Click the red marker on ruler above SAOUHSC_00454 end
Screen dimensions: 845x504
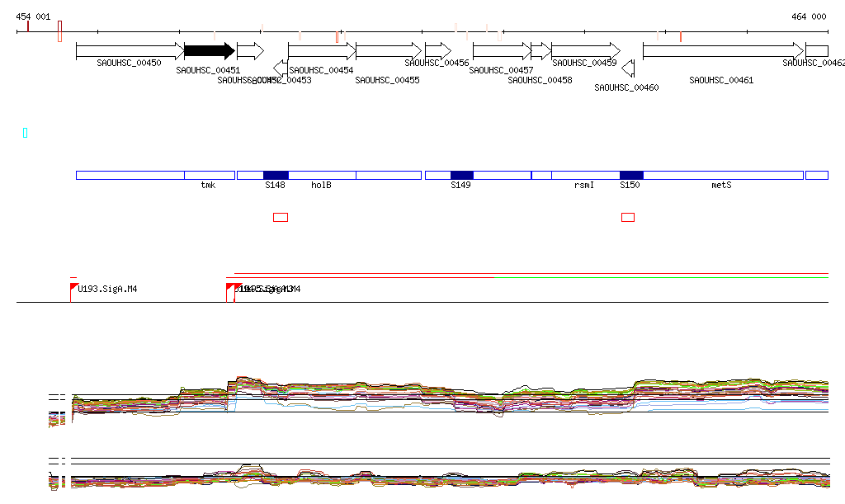(x=337, y=36)
